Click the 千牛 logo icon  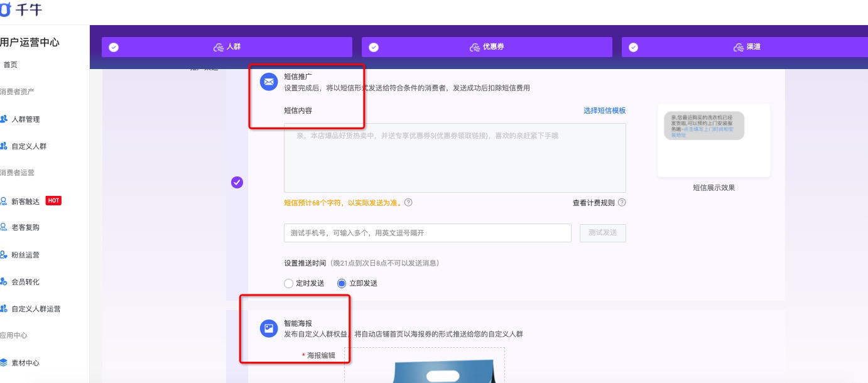point(5,9)
